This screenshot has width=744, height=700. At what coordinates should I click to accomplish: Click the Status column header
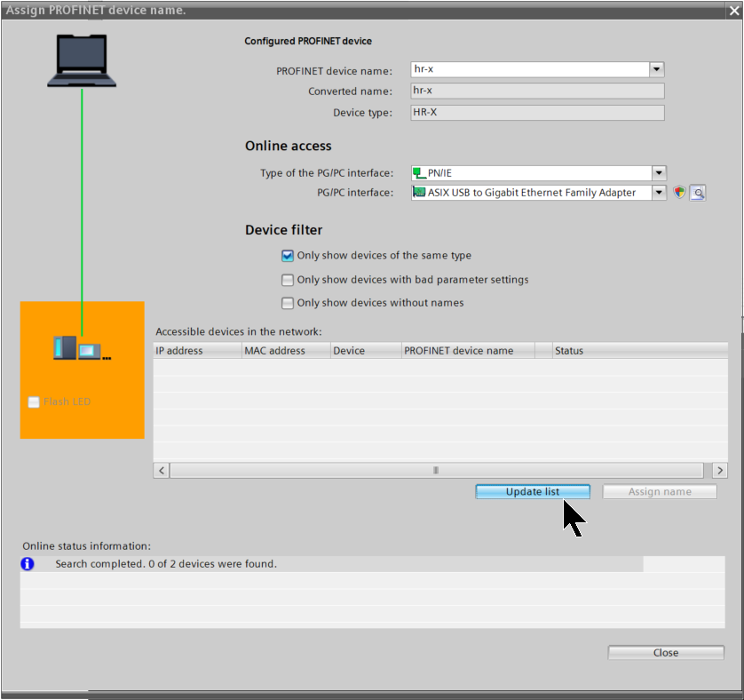coord(640,351)
